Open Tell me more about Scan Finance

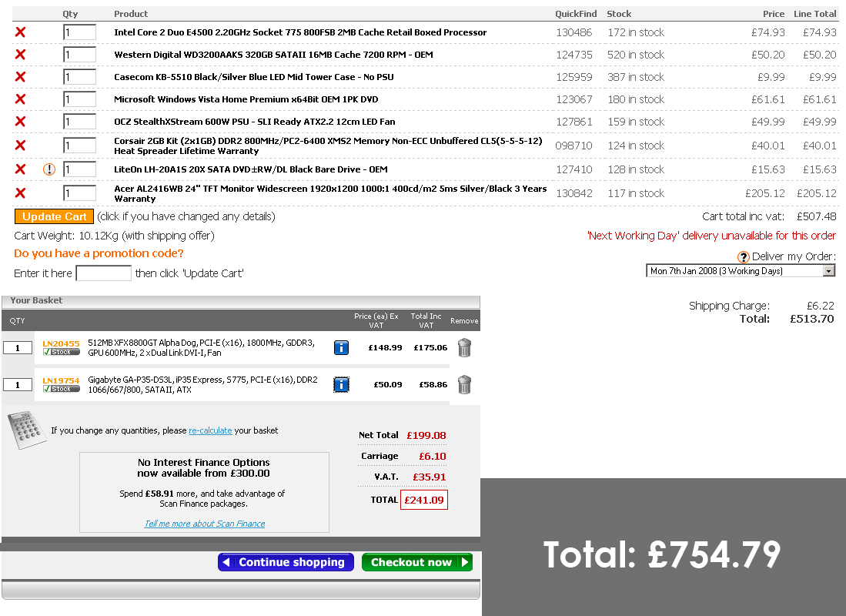[205, 524]
